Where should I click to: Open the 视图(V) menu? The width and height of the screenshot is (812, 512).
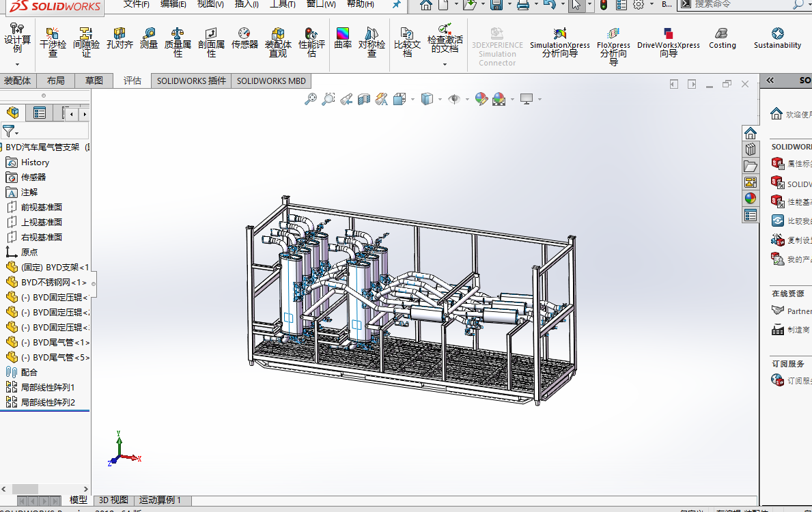(x=210, y=4)
